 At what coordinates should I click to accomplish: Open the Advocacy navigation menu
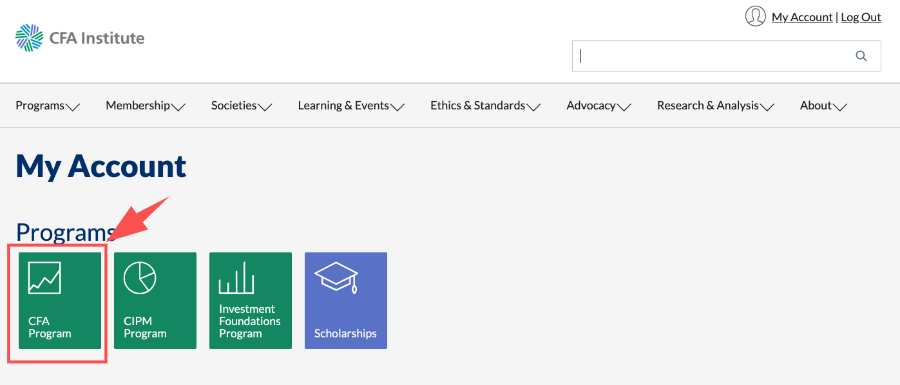599,106
